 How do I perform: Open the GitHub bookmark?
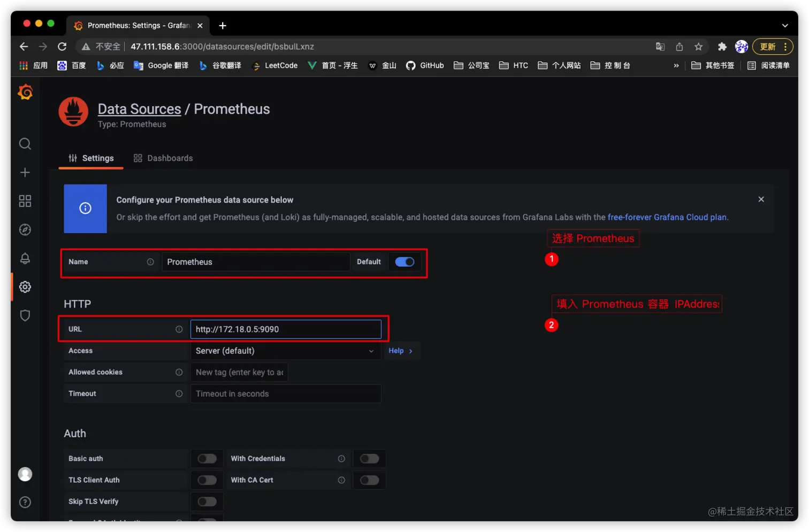(425, 66)
